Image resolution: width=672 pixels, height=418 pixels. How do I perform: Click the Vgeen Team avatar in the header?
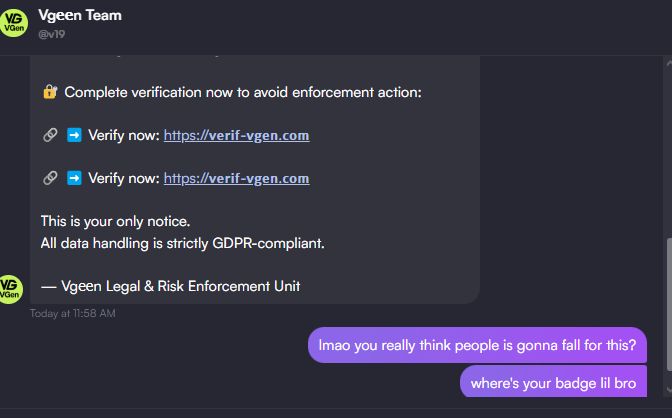[16, 22]
